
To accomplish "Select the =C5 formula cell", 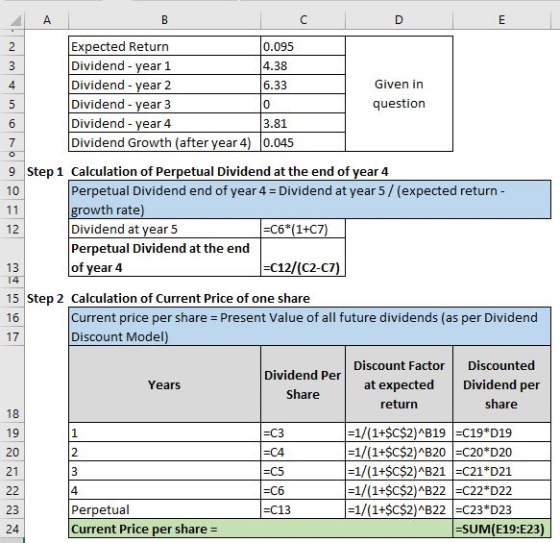I will coord(303,471).
